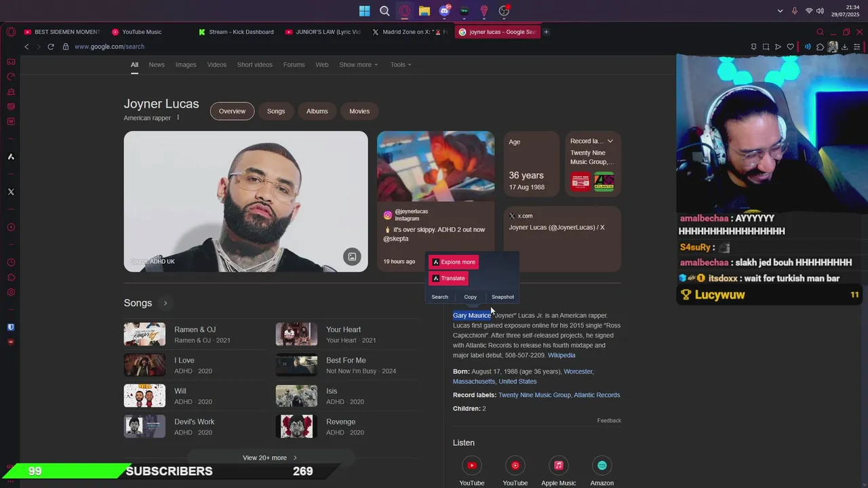Switch to Madrid Zone on X tab
This screenshot has width=868, height=488.
tap(410, 32)
